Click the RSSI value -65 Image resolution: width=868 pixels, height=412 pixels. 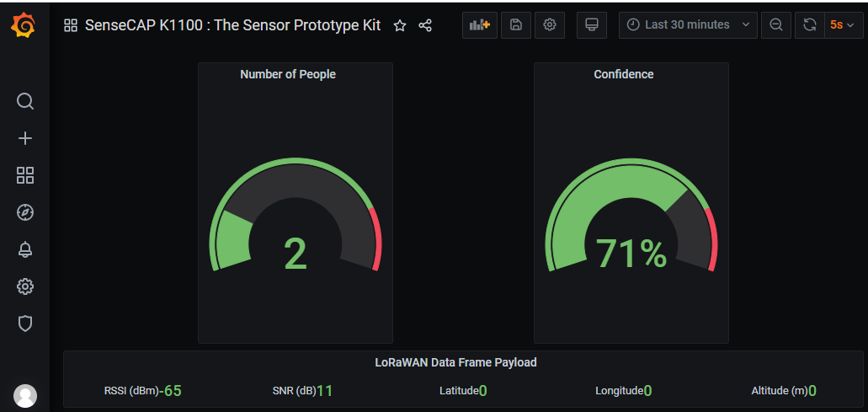click(x=171, y=391)
